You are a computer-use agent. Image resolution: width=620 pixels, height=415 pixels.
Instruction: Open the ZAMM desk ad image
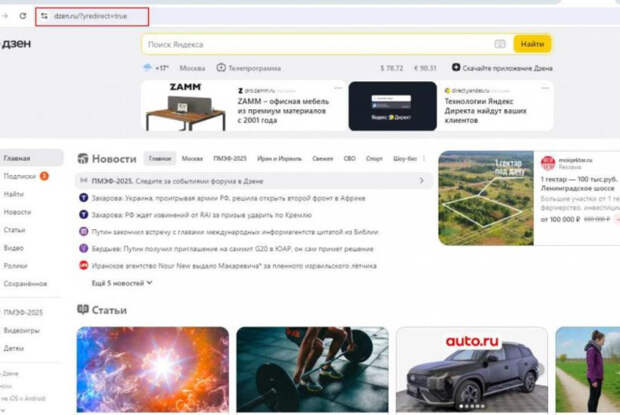[186, 106]
